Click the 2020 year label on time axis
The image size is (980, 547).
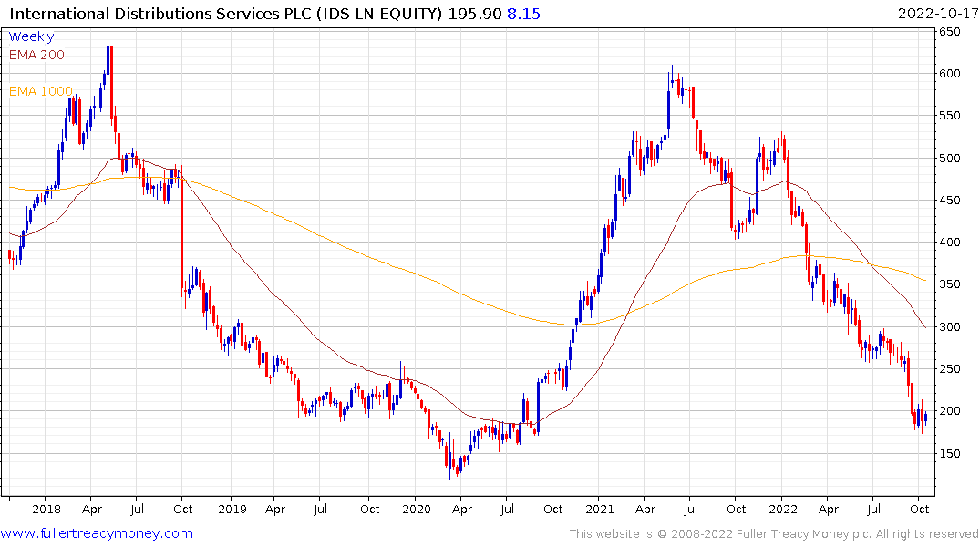[x=417, y=509]
